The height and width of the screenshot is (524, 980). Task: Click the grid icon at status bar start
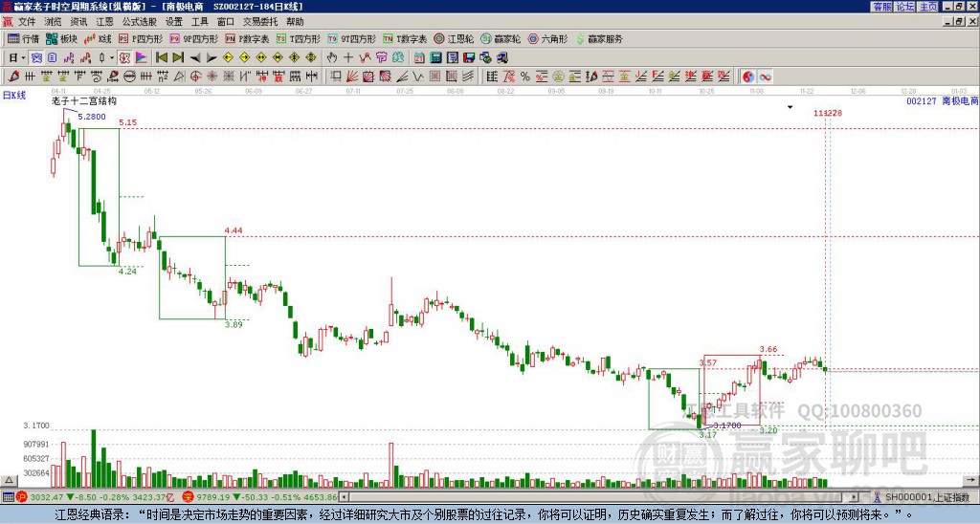pyautogui.click(x=8, y=497)
